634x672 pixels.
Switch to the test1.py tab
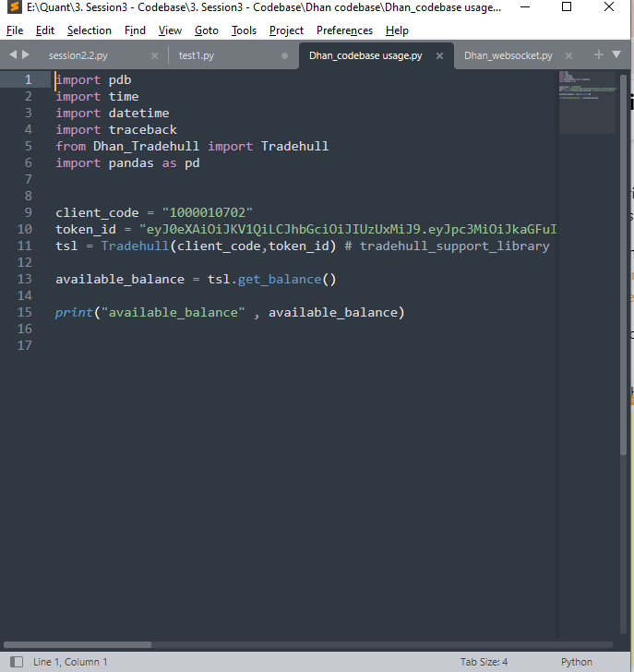(x=197, y=56)
